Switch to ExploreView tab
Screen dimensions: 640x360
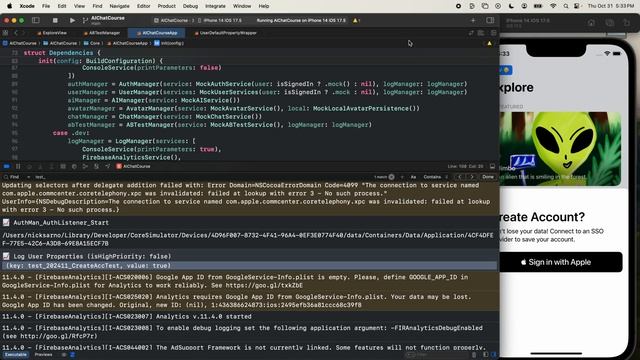52,33
